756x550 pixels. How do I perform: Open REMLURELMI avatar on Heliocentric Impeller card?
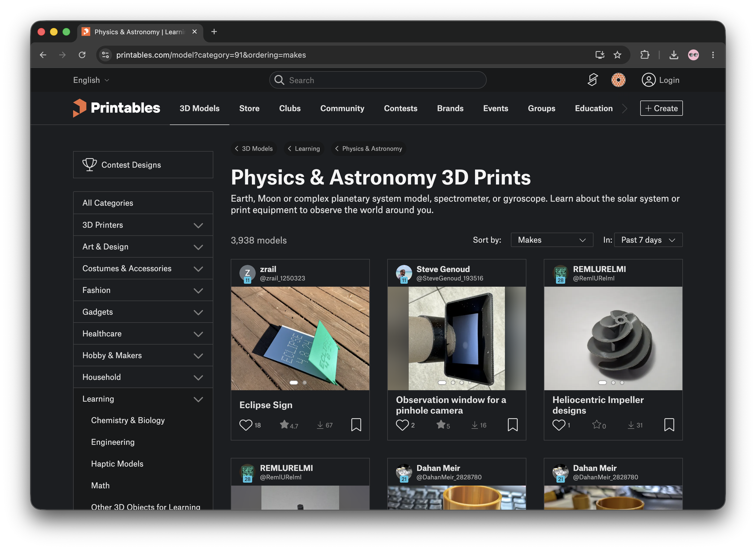(560, 274)
